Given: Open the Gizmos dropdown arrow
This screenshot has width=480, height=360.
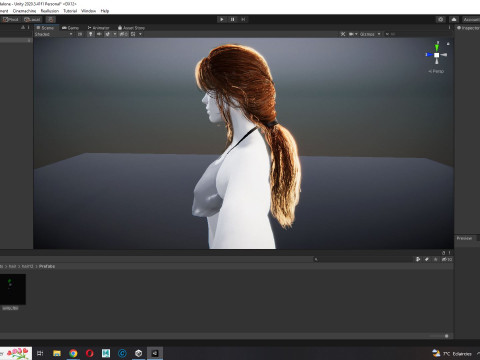Looking at the screenshot, I should [379, 34].
